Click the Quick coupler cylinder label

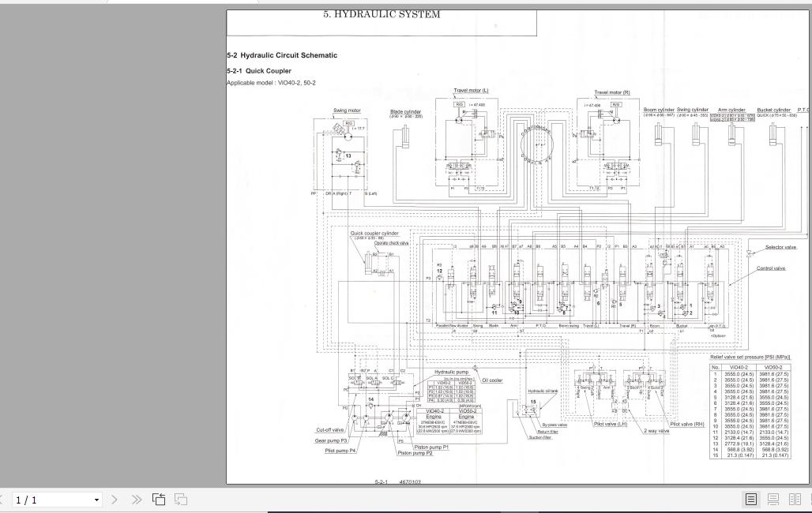tap(374, 234)
